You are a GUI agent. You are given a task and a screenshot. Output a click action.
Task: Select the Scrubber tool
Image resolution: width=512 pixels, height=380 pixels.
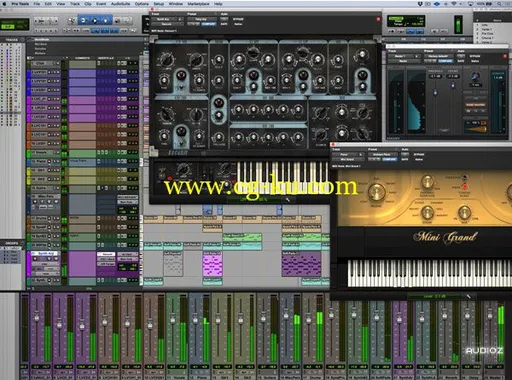point(117,21)
